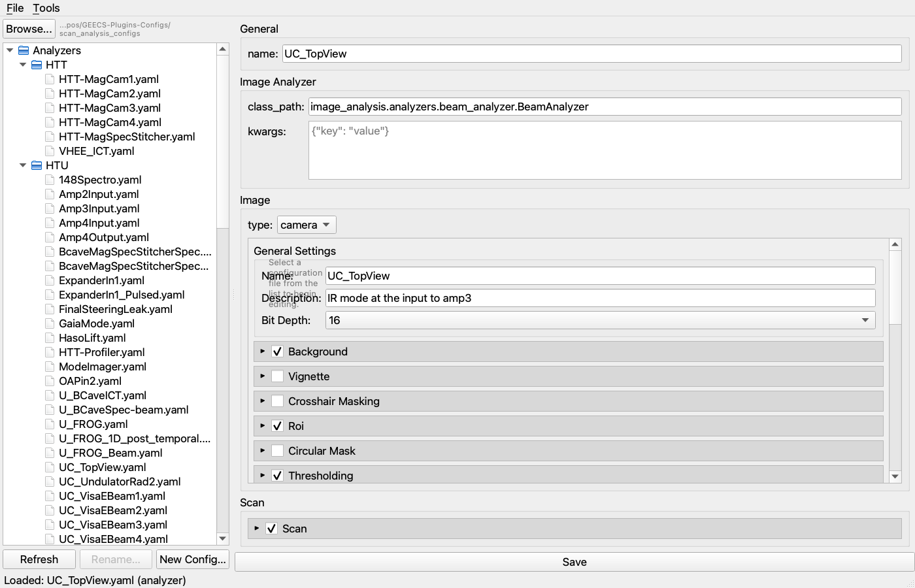
Task: Click the file icon beside Amp4Output.yaml
Action: point(50,237)
